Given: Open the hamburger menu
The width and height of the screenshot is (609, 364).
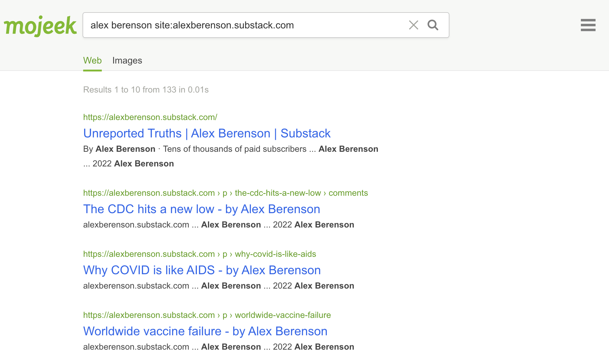Looking at the screenshot, I should pos(588,25).
